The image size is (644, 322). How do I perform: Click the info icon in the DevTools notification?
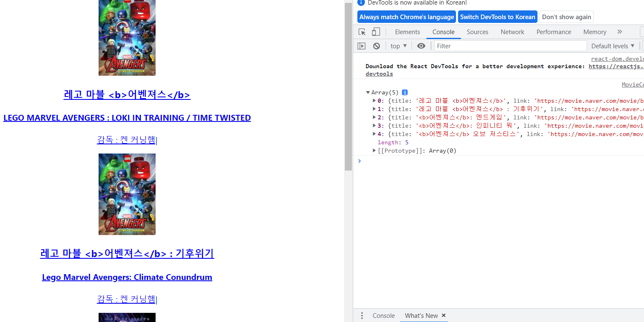[361, 2]
